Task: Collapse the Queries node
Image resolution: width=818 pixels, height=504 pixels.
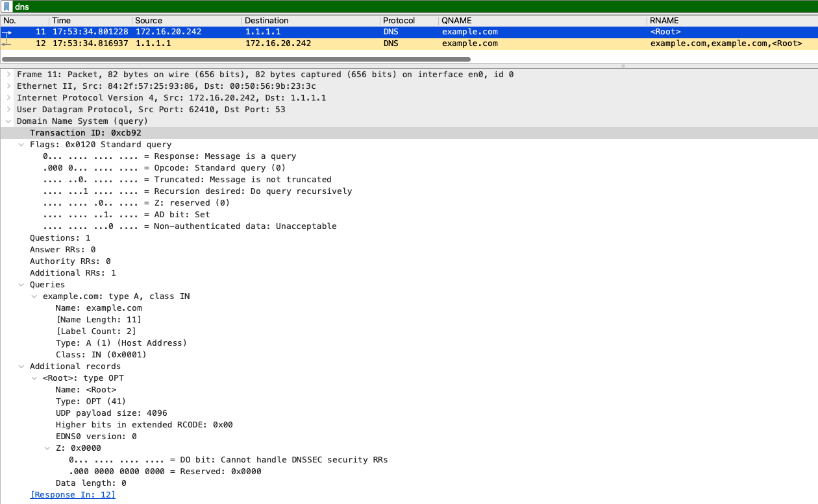Action: click(x=21, y=285)
